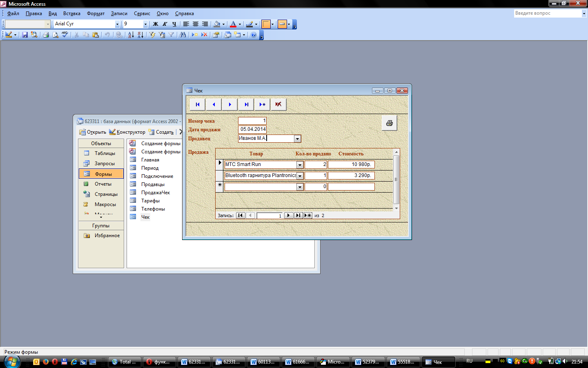
Task: Click the Конструктор button in database window
Action: 127,132
